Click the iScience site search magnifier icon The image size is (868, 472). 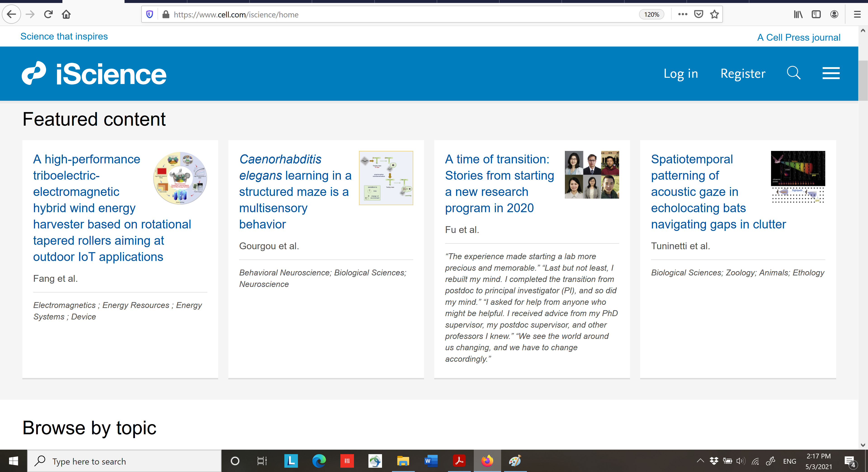[793, 73]
